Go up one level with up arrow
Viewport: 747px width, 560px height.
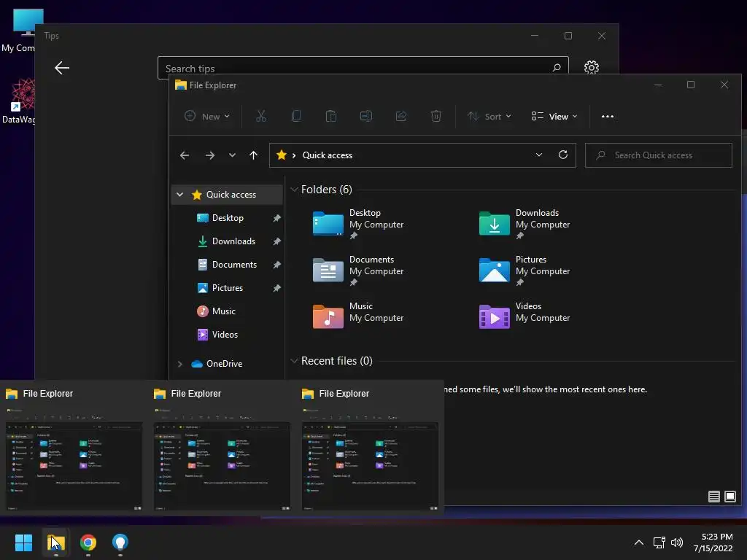pyautogui.click(x=253, y=155)
